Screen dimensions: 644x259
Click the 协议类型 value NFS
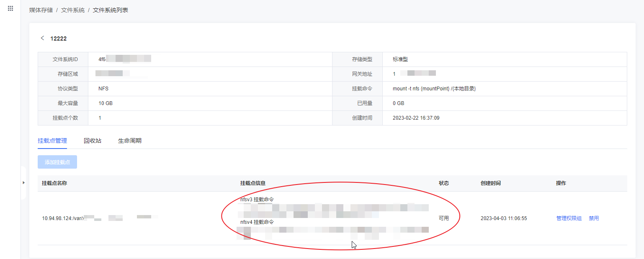point(103,89)
